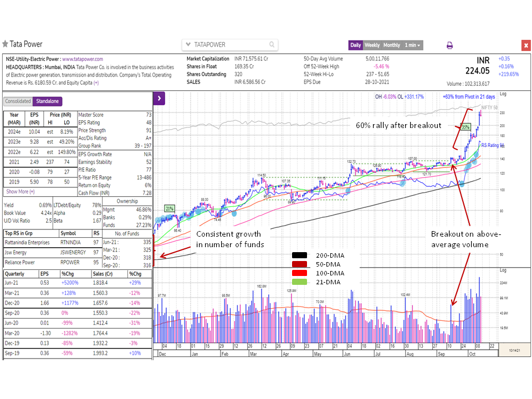Screen dimensions: 532x399
Task: Click the Sep-19 quarterly row
Action: coord(78,353)
